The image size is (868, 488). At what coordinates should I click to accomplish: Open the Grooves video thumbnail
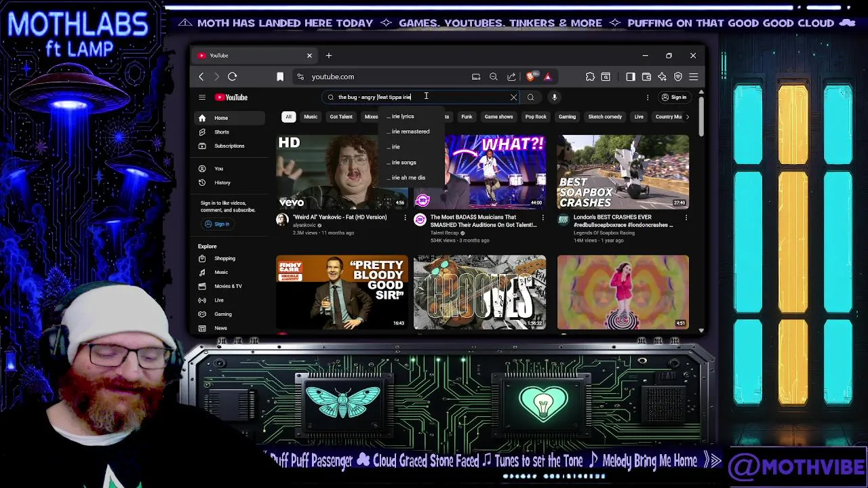(479, 292)
